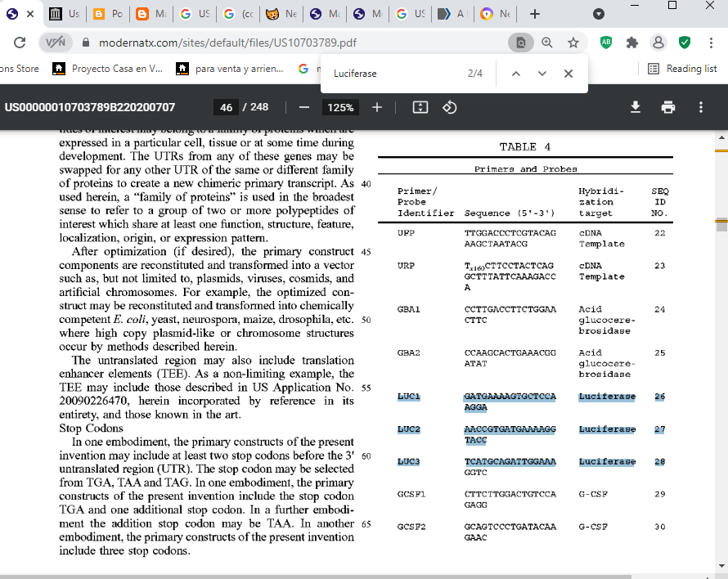Switch to the cat icon 'Ne' tab

(285, 14)
